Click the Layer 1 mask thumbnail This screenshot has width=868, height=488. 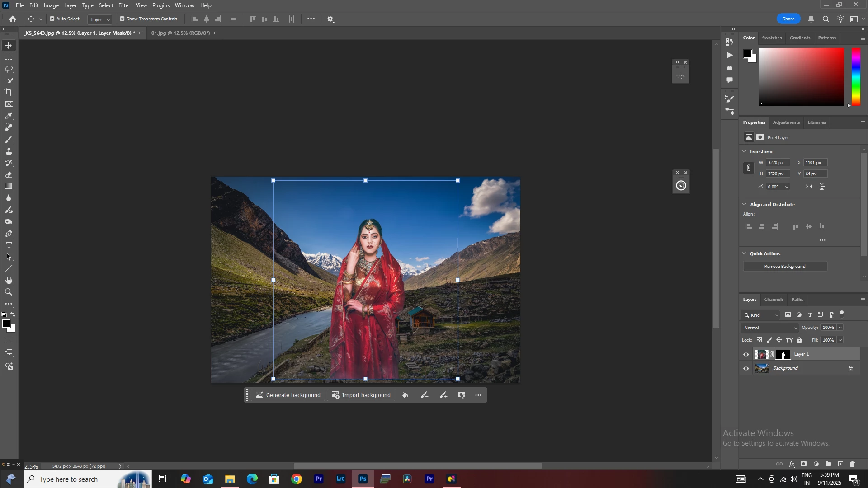pyautogui.click(x=783, y=355)
